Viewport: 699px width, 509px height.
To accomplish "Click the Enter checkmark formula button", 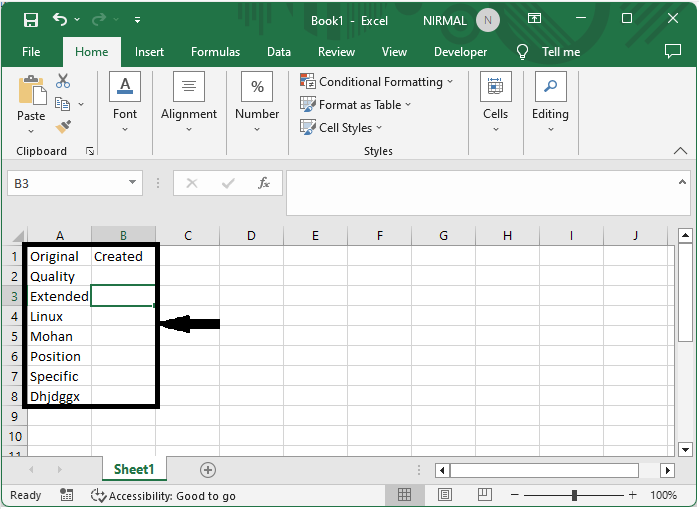I will point(228,183).
